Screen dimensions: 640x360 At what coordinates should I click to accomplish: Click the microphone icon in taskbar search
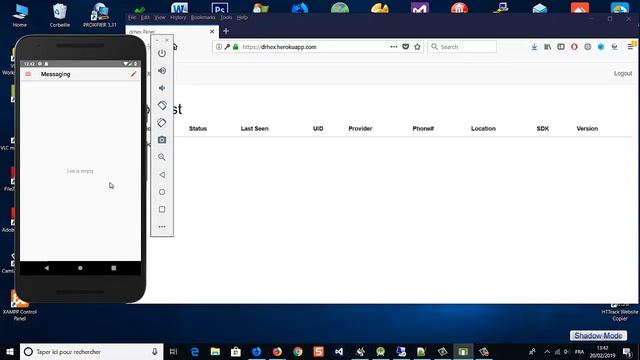pos(155,352)
